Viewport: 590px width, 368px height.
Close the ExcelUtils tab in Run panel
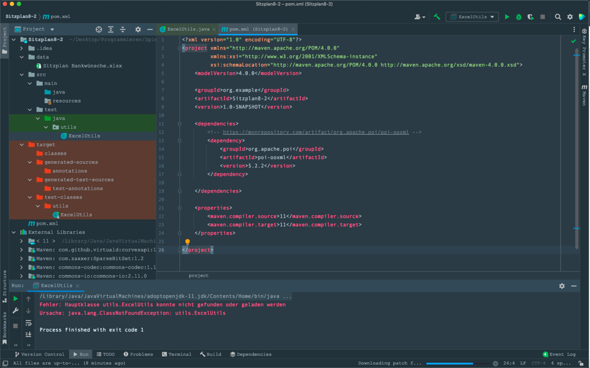78,286
